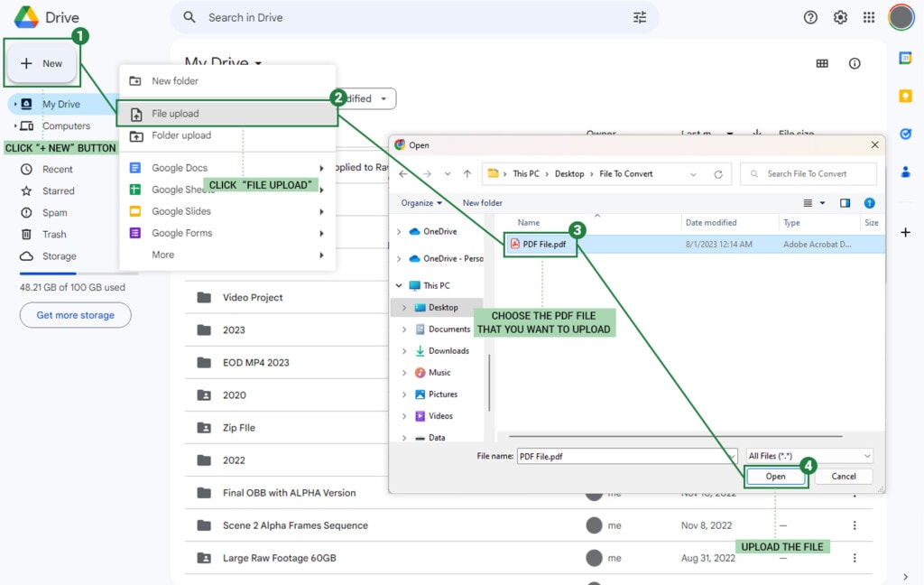Click Open to upload the file
Viewport: 924px width, 585px height.
pyautogui.click(x=775, y=477)
